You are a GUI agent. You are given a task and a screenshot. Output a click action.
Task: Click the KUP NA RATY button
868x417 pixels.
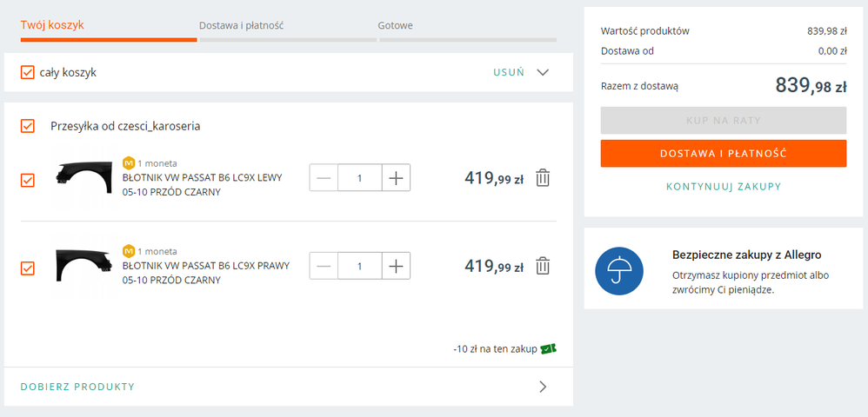724,120
